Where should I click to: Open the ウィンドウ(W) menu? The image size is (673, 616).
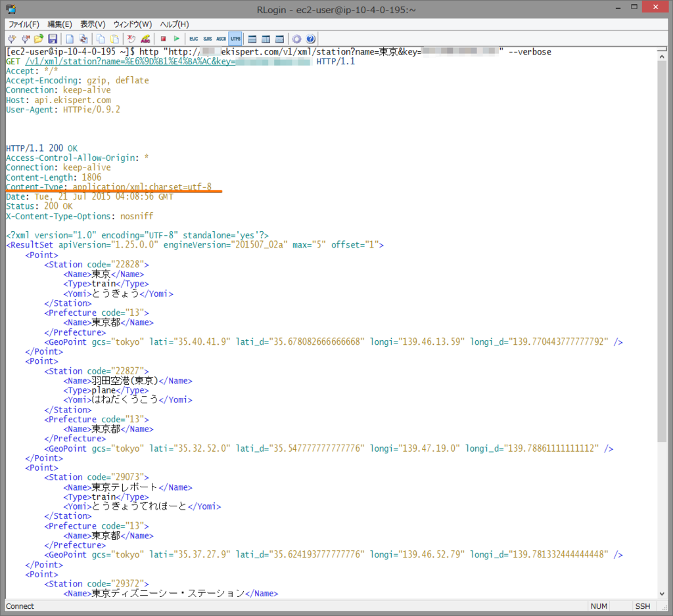[x=133, y=24]
